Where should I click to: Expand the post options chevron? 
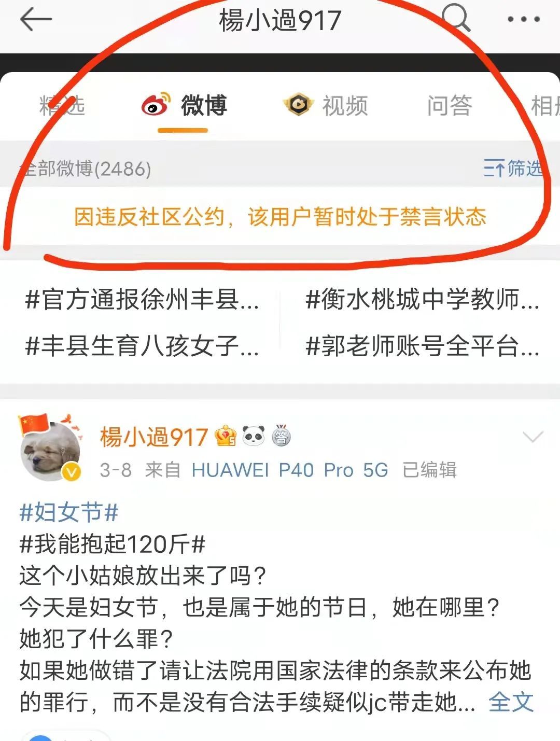click(x=533, y=437)
